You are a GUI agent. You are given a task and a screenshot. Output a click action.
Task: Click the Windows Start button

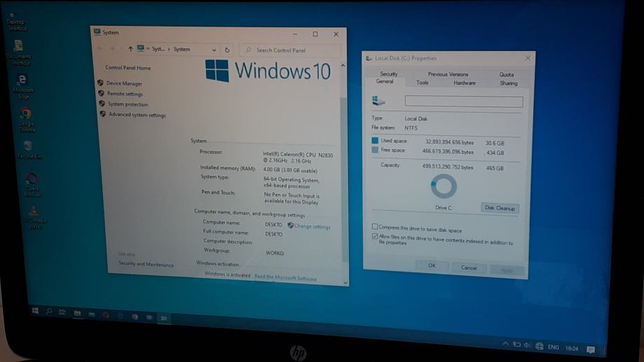point(35,311)
